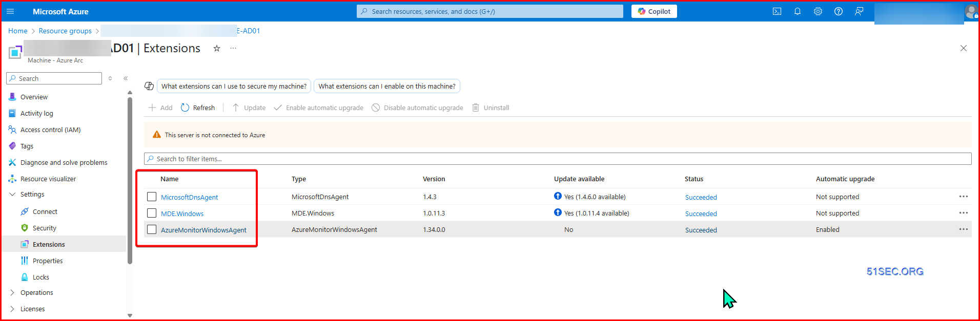Focus the global search resources box
The width and height of the screenshot is (980, 321).
pos(490,11)
